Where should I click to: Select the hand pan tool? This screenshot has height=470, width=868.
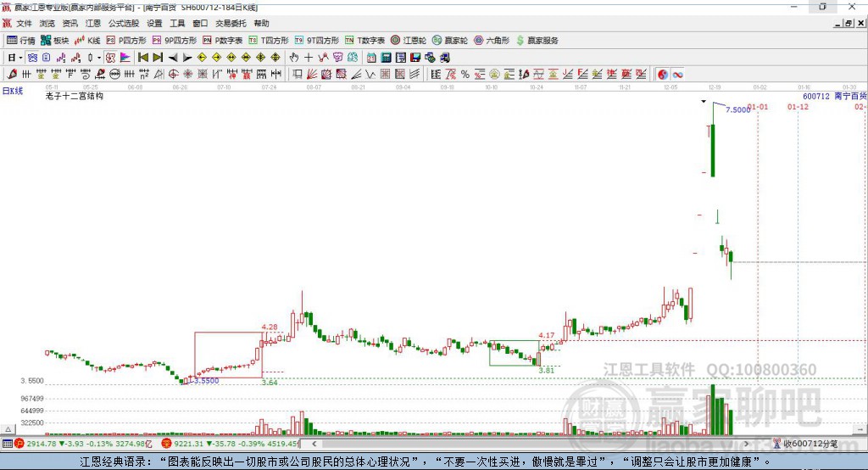[294, 58]
